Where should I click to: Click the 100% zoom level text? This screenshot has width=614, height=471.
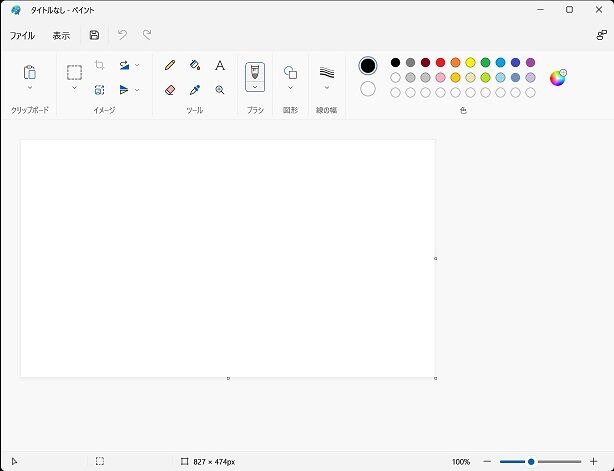pos(461,462)
